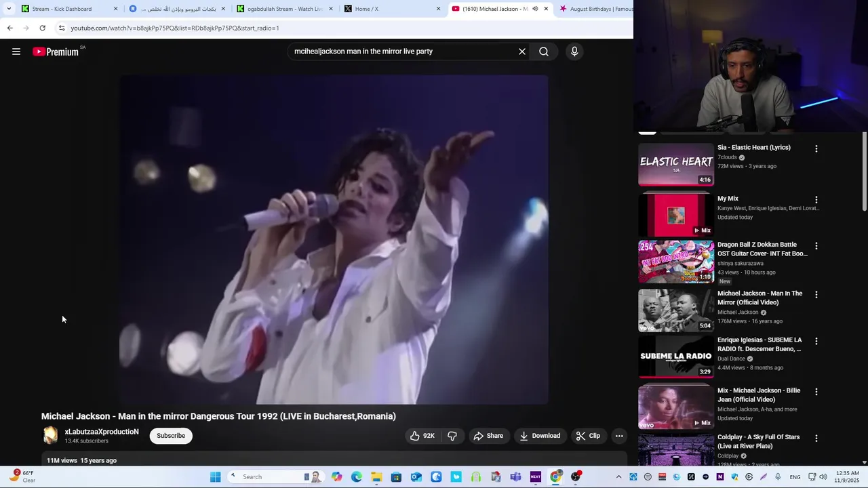Screen dimensions: 868x488
Task: Pause the playing video in the player
Action: [x=334, y=239]
